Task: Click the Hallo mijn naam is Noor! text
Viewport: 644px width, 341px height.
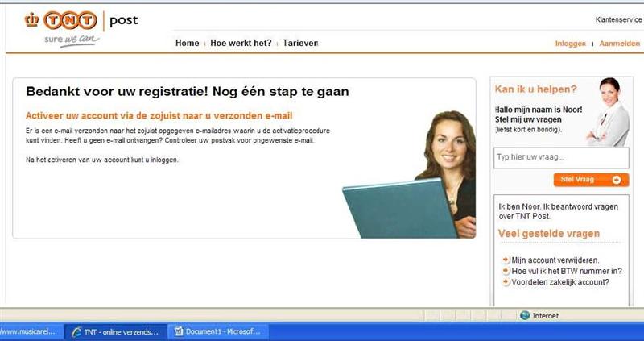Action: point(539,110)
